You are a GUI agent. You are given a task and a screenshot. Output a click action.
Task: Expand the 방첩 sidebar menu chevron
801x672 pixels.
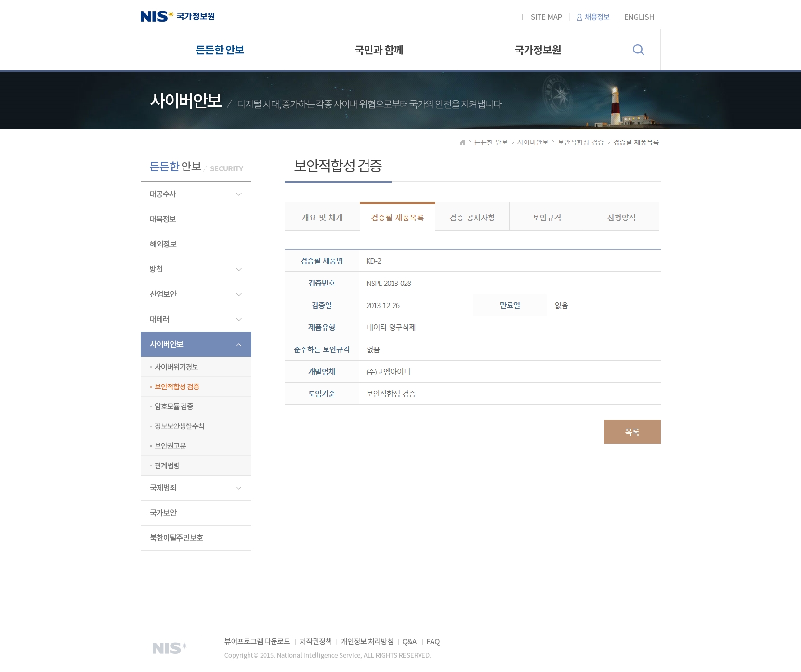click(238, 270)
